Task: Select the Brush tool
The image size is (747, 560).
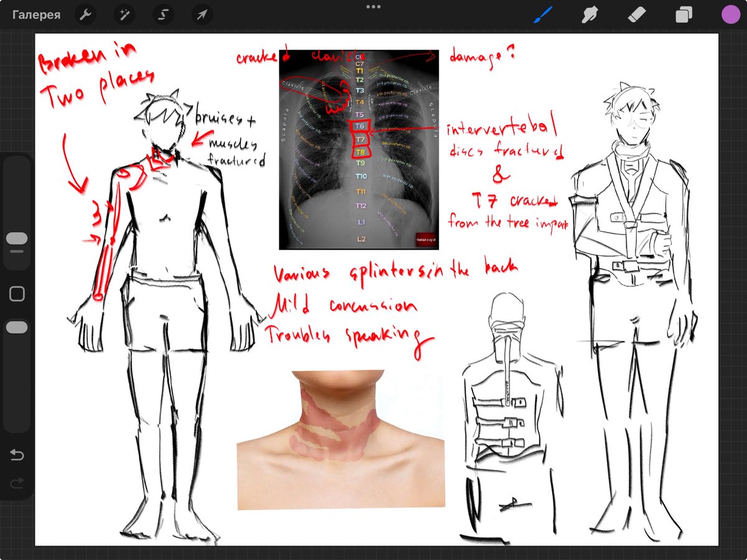Action: click(x=543, y=14)
